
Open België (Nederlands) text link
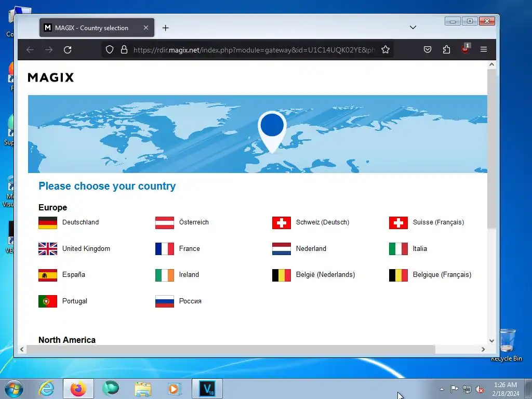tap(325, 274)
